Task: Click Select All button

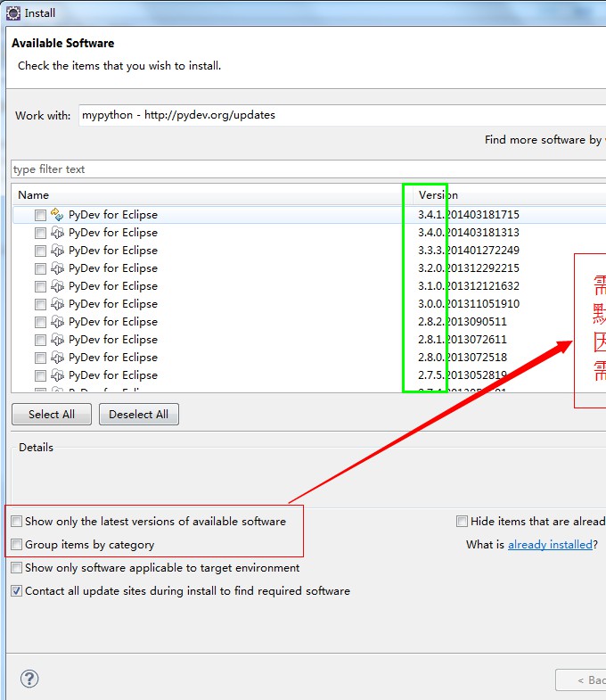Action: pyautogui.click(x=52, y=415)
